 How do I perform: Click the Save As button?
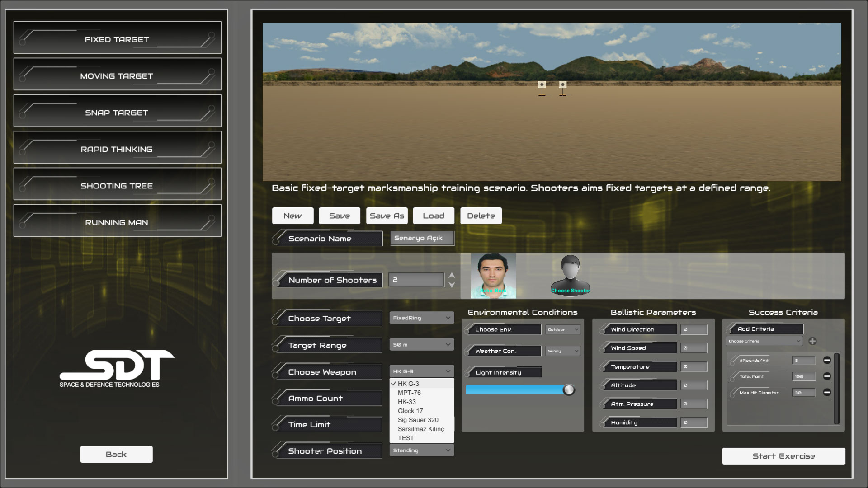coord(387,216)
